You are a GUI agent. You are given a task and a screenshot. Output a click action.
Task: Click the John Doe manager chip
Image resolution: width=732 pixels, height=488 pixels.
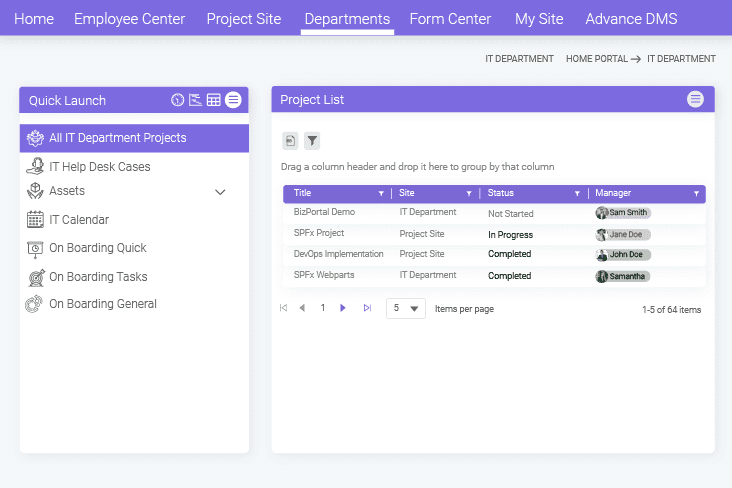pyautogui.click(x=623, y=255)
